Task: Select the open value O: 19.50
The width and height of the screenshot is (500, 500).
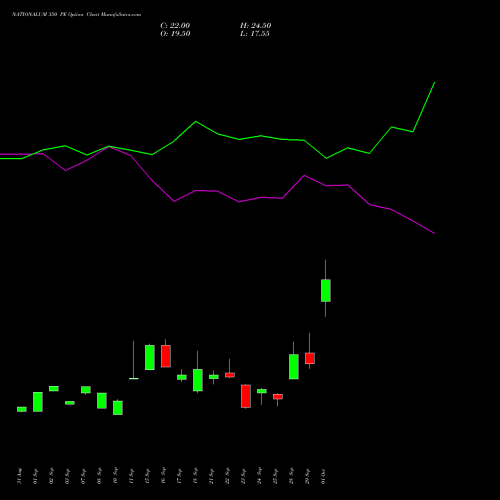Action: pos(175,34)
